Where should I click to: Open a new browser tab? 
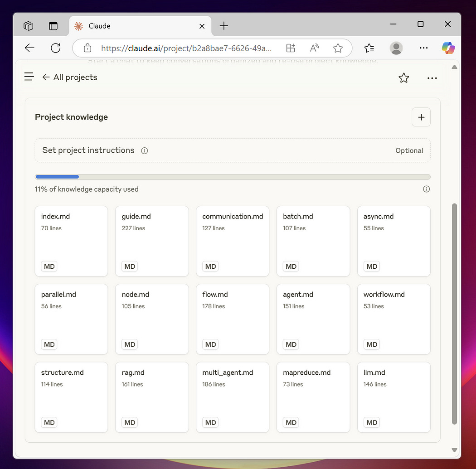tap(224, 26)
